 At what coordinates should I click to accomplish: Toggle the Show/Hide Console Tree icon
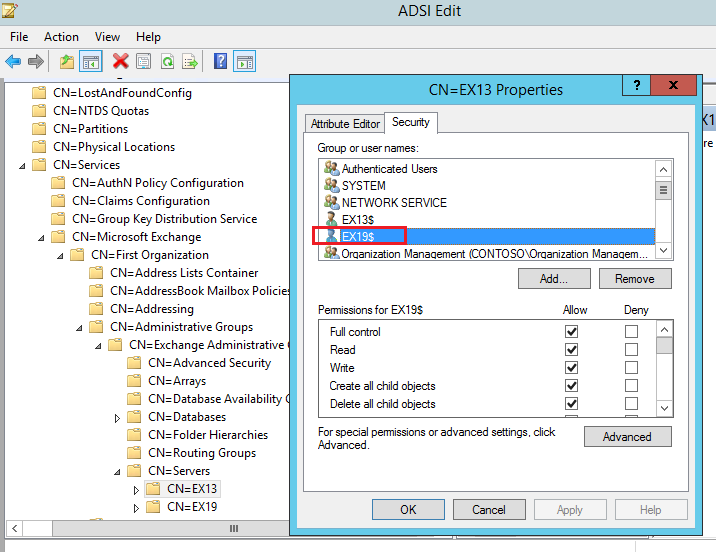[90, 62]
